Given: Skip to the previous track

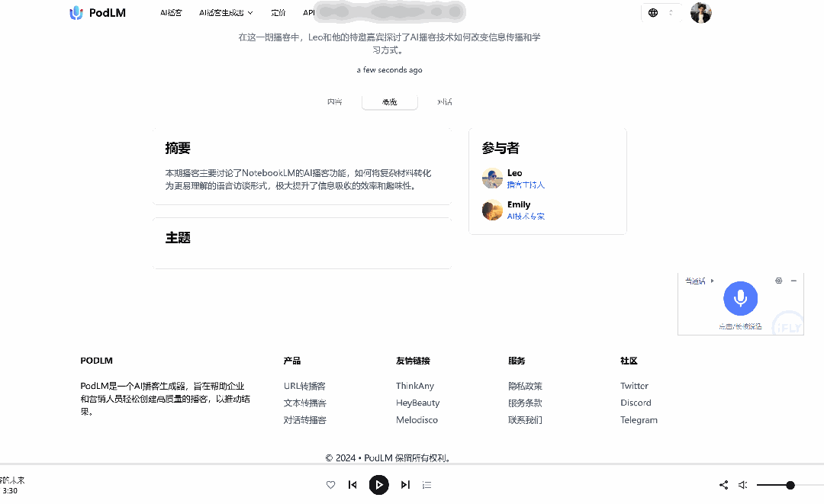Looking at the screenshot, I should [x=352, y=484].
